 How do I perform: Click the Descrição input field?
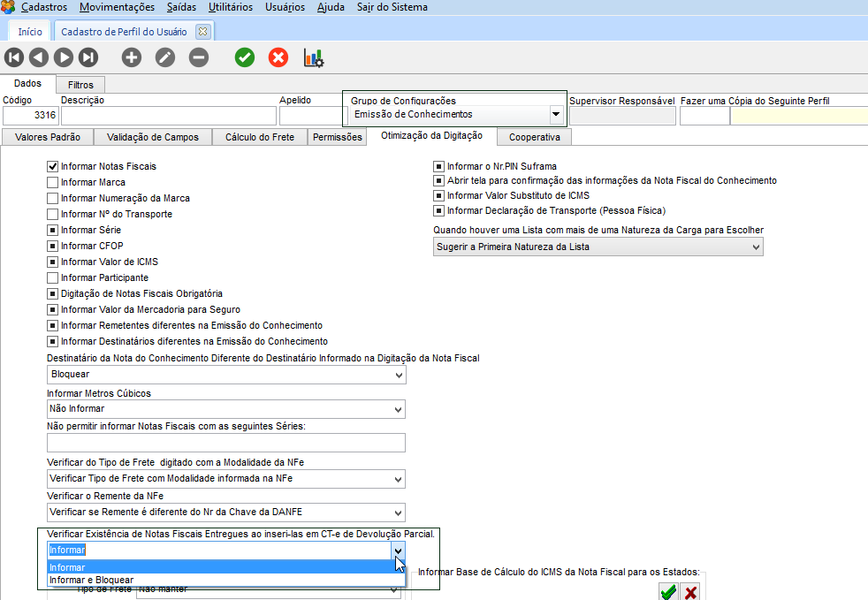point(168,115)
